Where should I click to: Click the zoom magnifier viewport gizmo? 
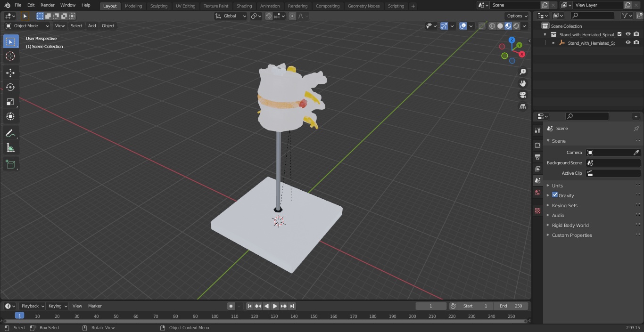522,72
